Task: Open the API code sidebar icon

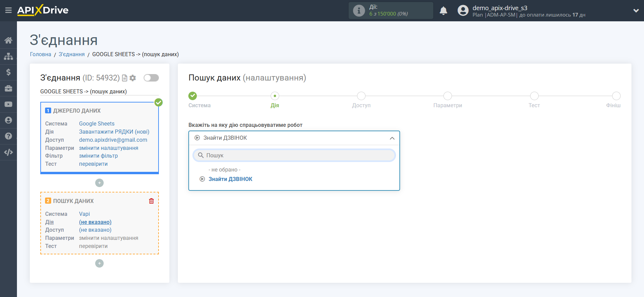Action: pyautogui.click(x=8, y=152)
